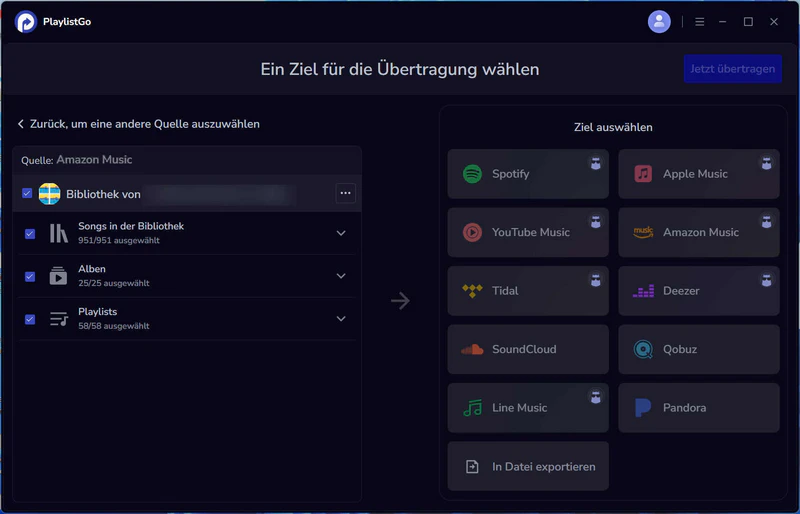
Task: Open the hamburger menu in title bar
Action: coord(699,22)
